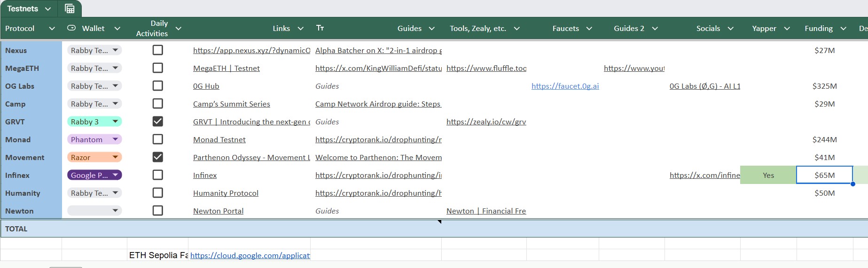This screenshot has width=868, height=268.
Task: Select the ETH Sepolia Fa cell
Action: [x=158, y=255]
